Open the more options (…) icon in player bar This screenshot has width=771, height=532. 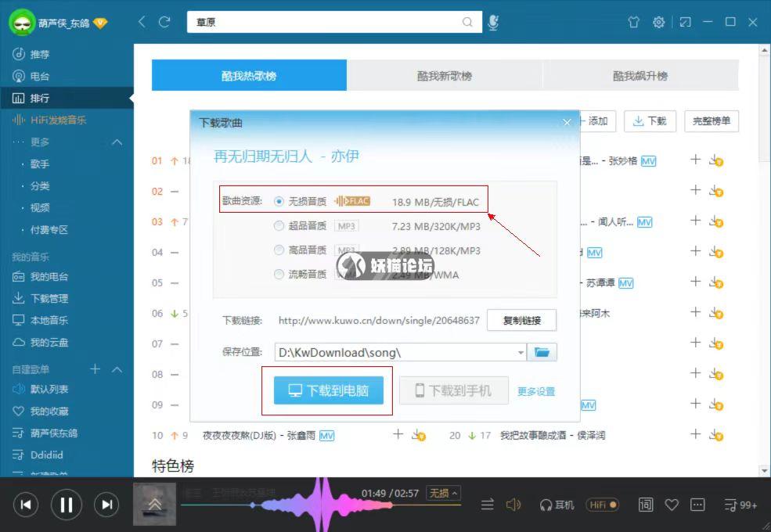point(697,505)
